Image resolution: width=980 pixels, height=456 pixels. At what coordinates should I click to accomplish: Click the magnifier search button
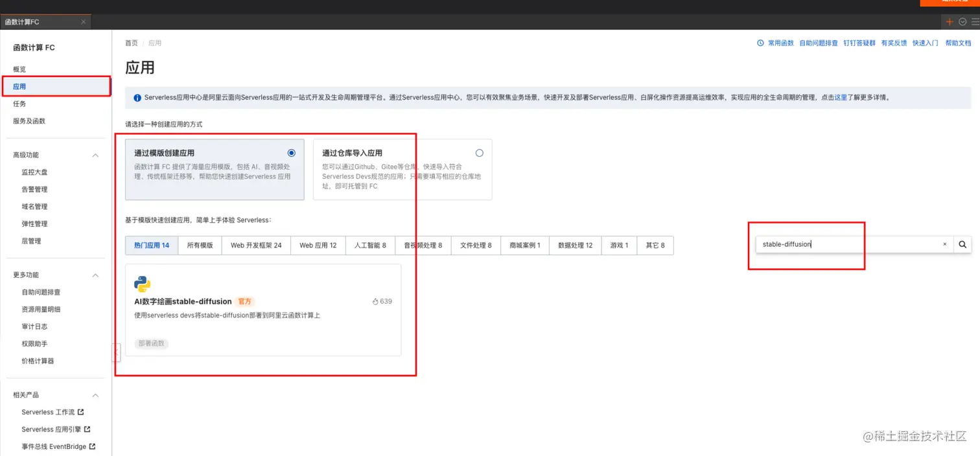(x=962, y=244)
